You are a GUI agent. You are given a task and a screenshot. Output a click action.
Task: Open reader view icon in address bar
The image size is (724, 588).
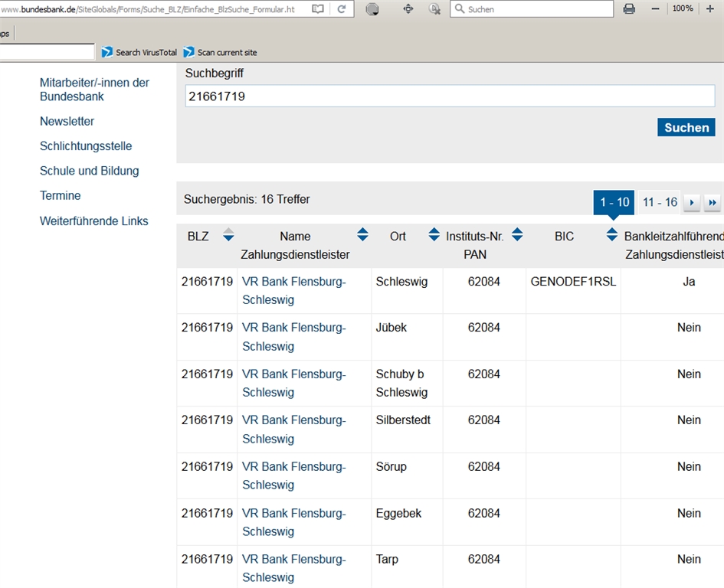click(318, 9)
